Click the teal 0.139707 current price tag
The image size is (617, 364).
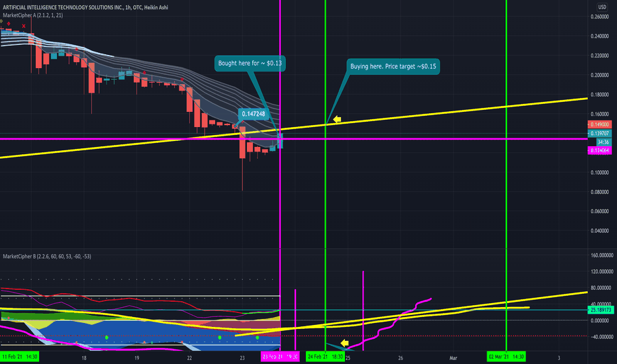pyautogui.click(x=599, y=134)
